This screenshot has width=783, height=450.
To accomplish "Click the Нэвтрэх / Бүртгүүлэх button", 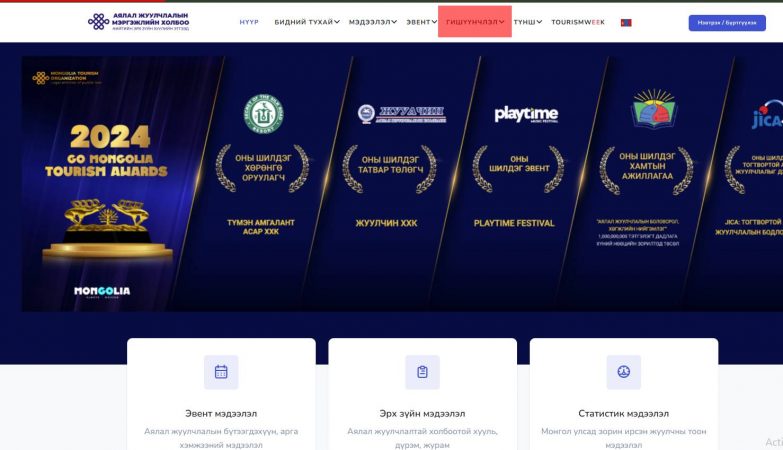I will point(727,22).
